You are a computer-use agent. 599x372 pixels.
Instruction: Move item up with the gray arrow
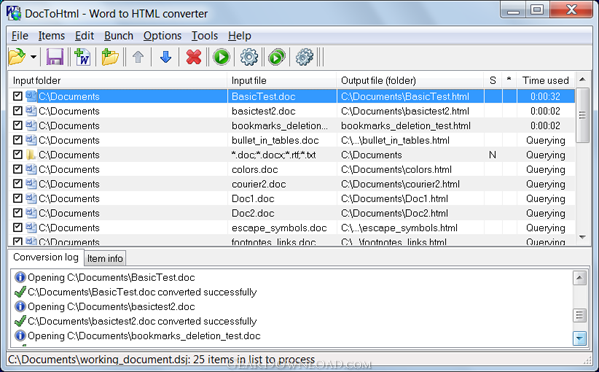tap(138, 57)
